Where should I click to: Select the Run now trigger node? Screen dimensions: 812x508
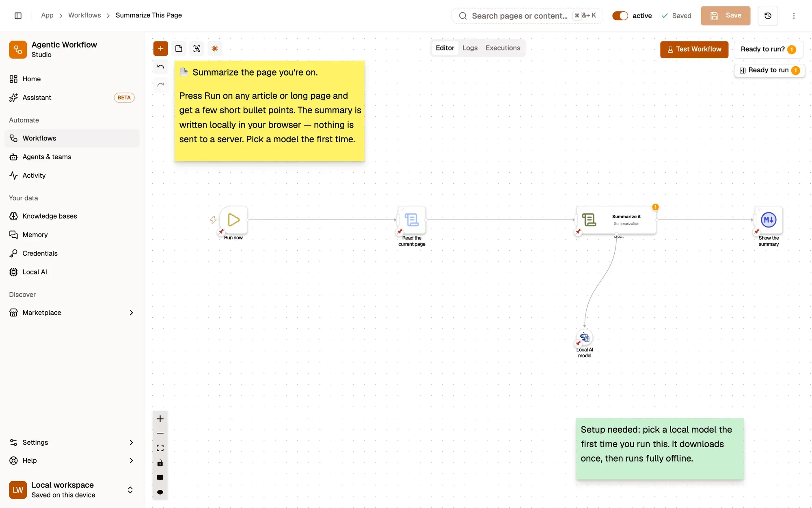(233, 220)
